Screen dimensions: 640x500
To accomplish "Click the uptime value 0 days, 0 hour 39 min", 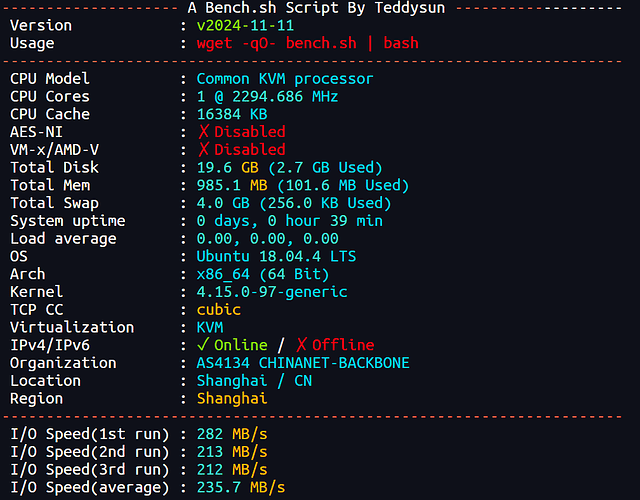I will 289,221.
